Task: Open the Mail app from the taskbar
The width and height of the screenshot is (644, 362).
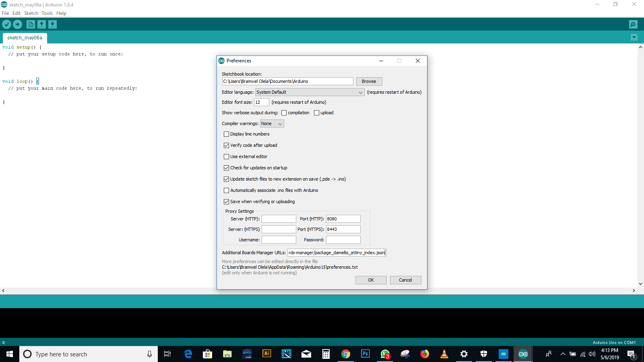Action: 306,354
